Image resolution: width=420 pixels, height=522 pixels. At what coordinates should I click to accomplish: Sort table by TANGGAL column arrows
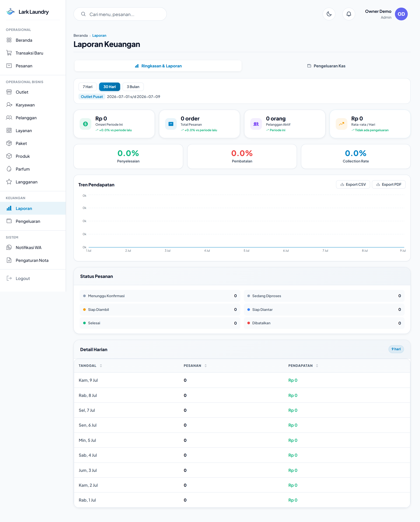pos(101,366)
